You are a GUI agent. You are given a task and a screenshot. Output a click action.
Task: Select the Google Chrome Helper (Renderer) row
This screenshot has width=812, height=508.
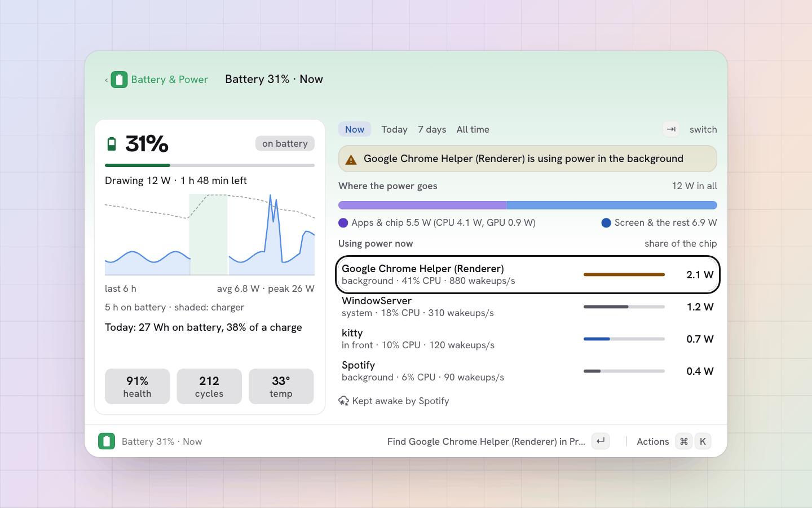pos(528,275)
